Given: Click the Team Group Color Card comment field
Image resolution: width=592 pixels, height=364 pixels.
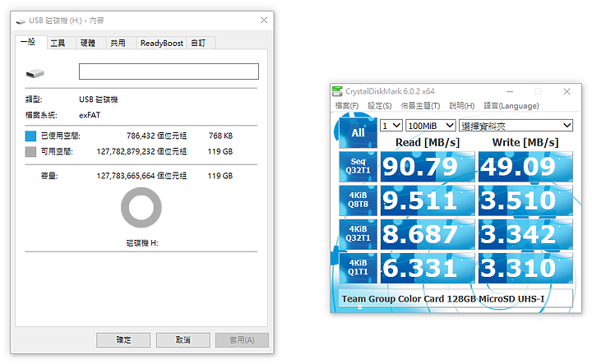Looking at the screenshot, I should (456, 299).
